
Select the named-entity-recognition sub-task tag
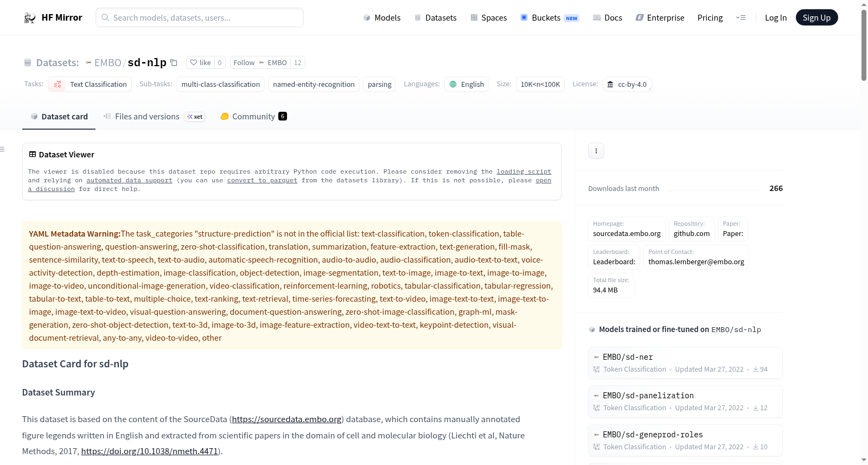[314, 84]
